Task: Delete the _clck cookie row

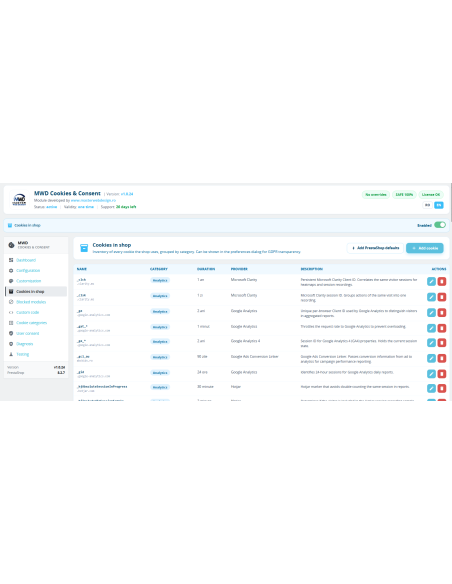Action: [442, 282]
